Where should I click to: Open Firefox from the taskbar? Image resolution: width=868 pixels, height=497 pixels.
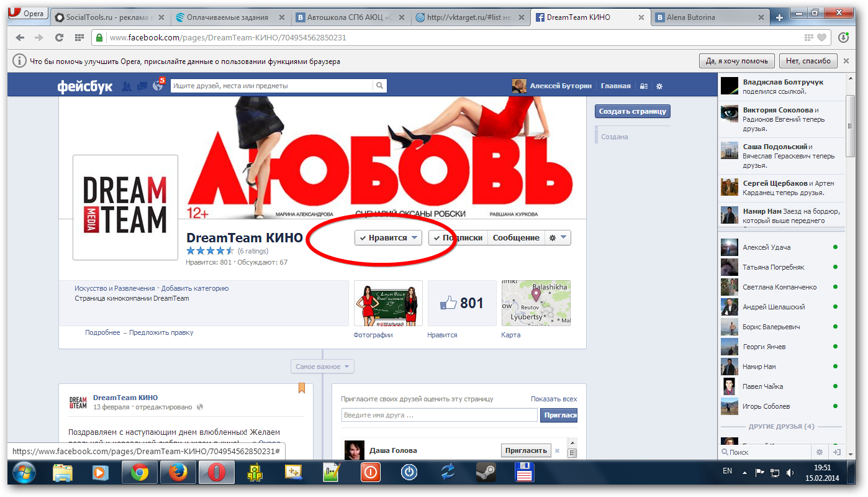click(x=178, y=473)
